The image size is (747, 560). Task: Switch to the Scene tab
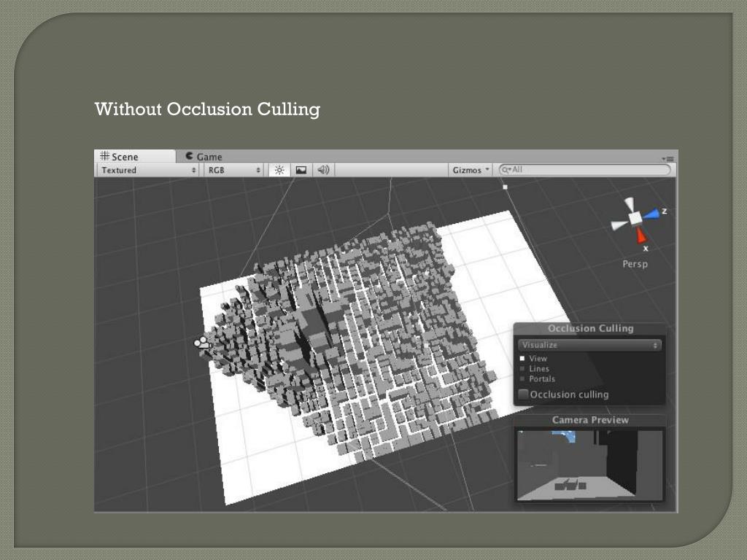135,156
